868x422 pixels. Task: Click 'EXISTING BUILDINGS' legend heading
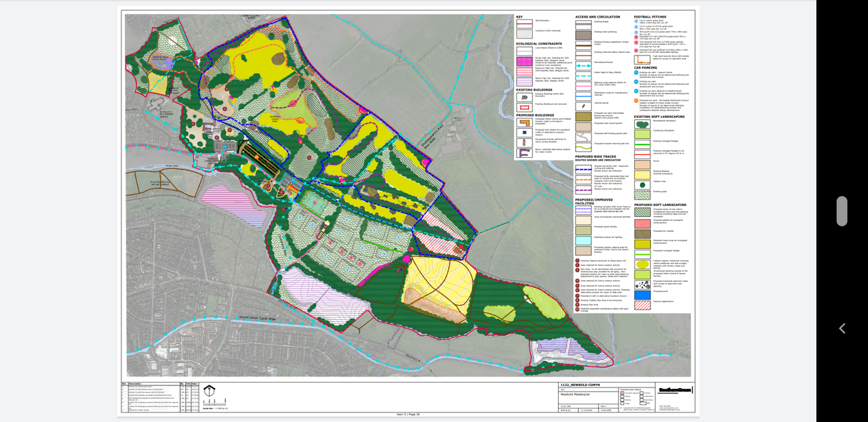(534, 89)
